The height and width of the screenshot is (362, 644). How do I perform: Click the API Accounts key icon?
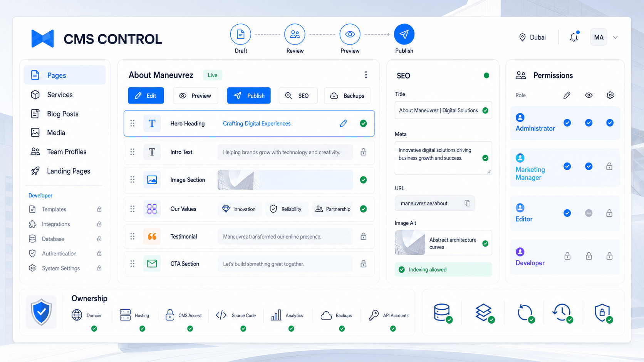(x=374, y=315)
